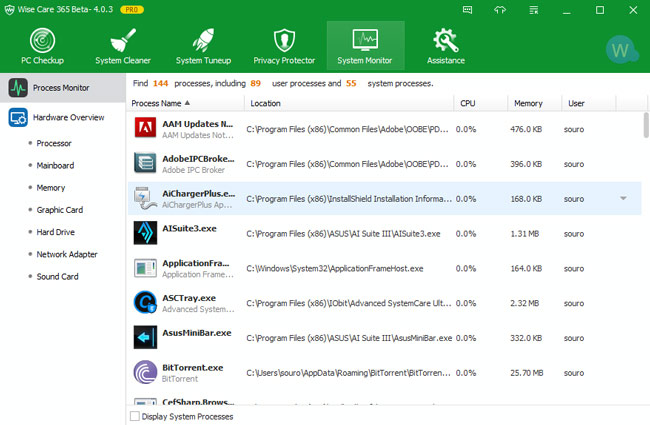Click the ASCTray.exe process icon
650x425 pixels.
coord(145,302)
